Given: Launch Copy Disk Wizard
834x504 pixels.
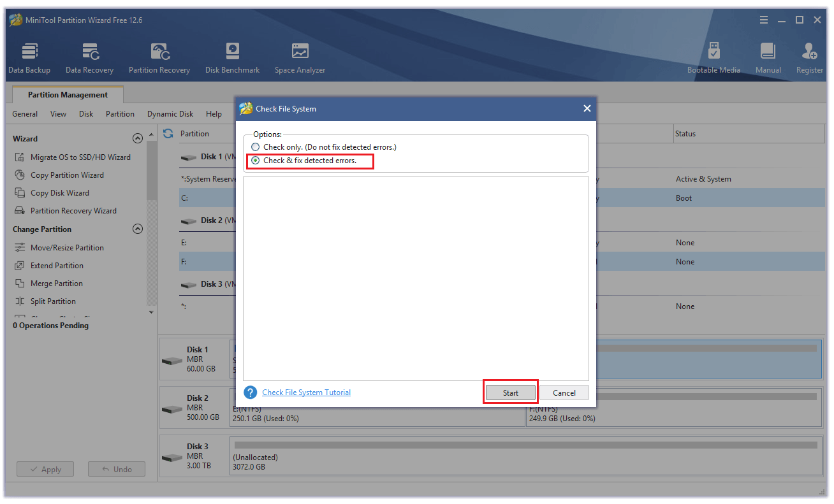Looking at the screenshot, I should tap(52, 192).
